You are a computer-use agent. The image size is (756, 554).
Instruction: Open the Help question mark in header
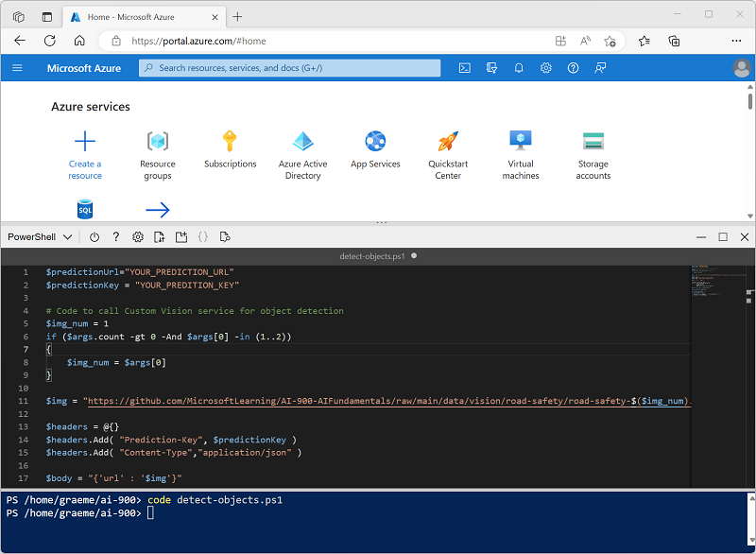pyautogui.click(x=573, y=68)
